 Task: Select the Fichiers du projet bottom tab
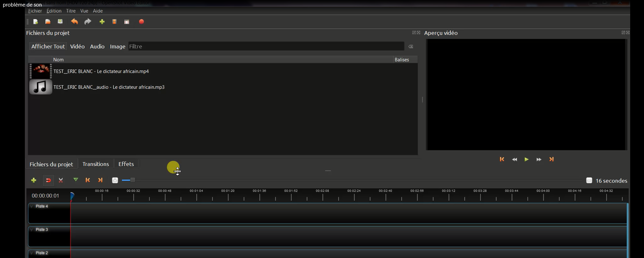click(x=51, y=164)
